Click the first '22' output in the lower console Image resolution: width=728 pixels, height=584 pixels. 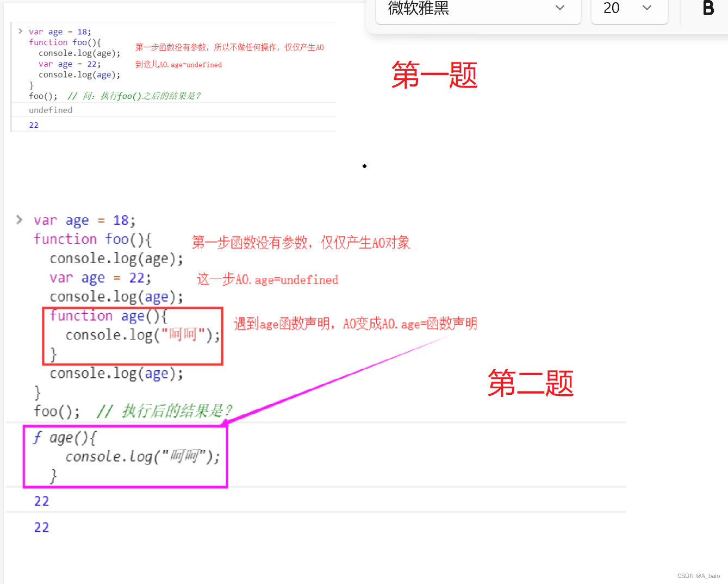(42, 501)
